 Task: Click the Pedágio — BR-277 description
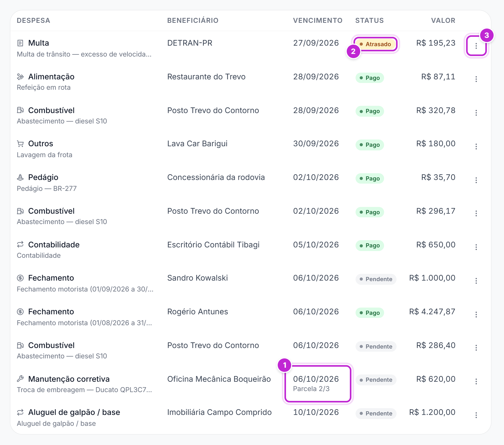[47, 189]
